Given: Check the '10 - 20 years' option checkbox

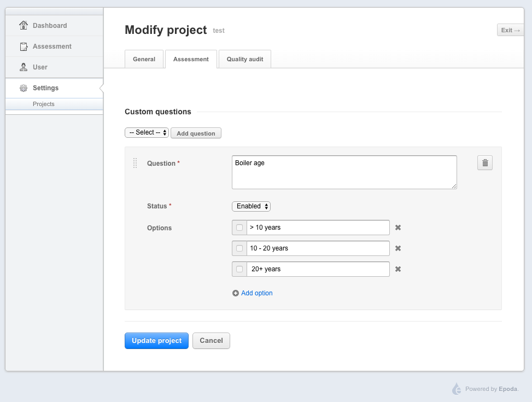Looking at the screenshot, I should (x=239, y=248).
